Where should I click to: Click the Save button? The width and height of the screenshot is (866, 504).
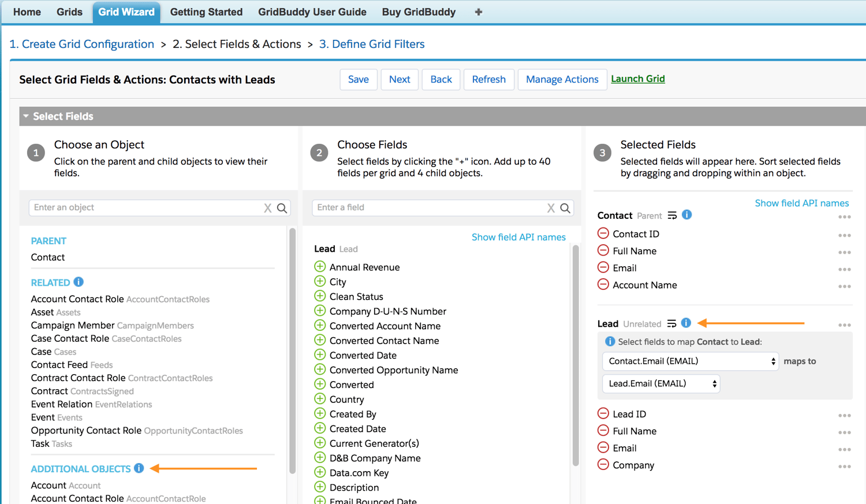pos(359,80)
